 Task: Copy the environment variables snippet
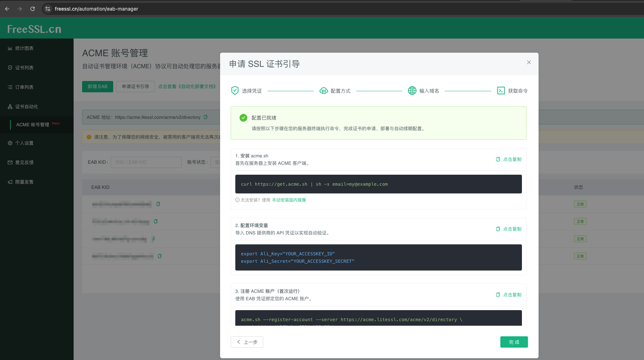(x=508, y=229)
